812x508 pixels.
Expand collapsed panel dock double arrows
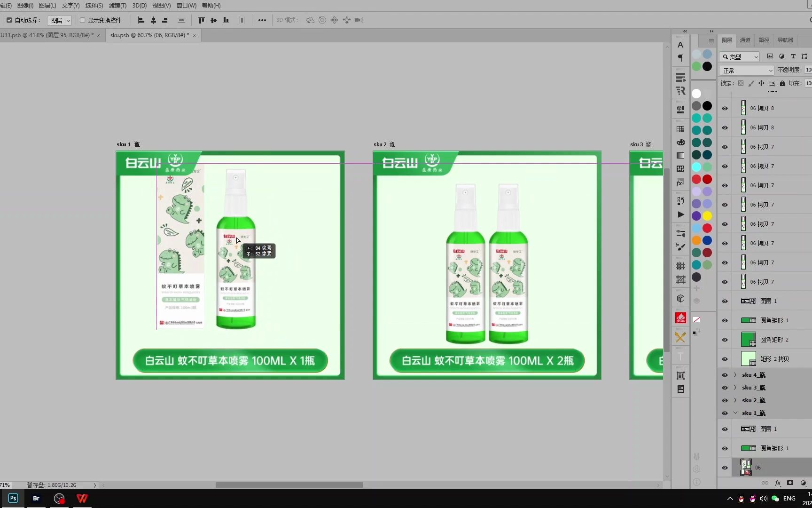[685, 31]
